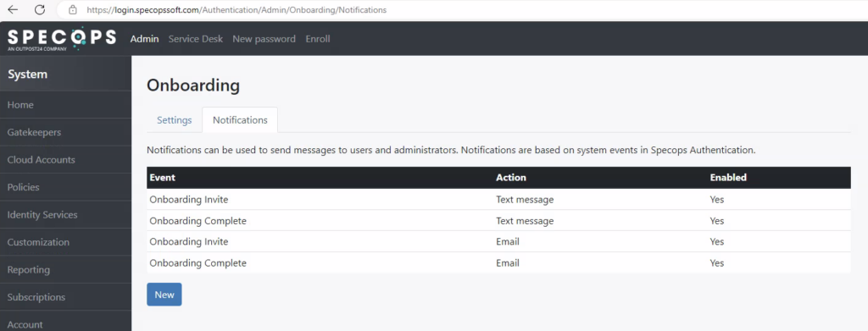The width and height of the screenshot is (868, 331).
Task: Select the Notifications tab
Action: click(240, 120)
